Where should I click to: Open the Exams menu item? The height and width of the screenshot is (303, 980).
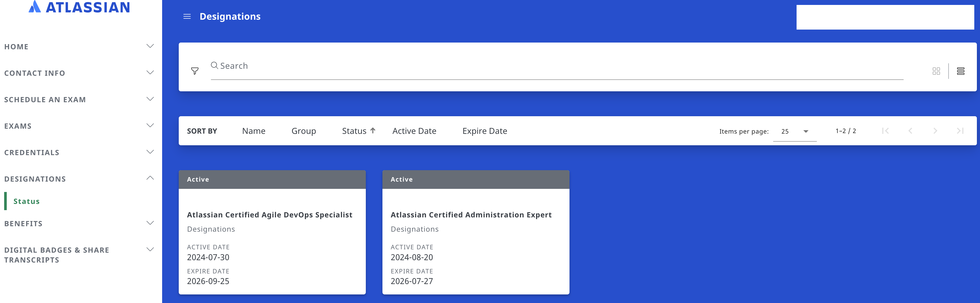(18, 126)
